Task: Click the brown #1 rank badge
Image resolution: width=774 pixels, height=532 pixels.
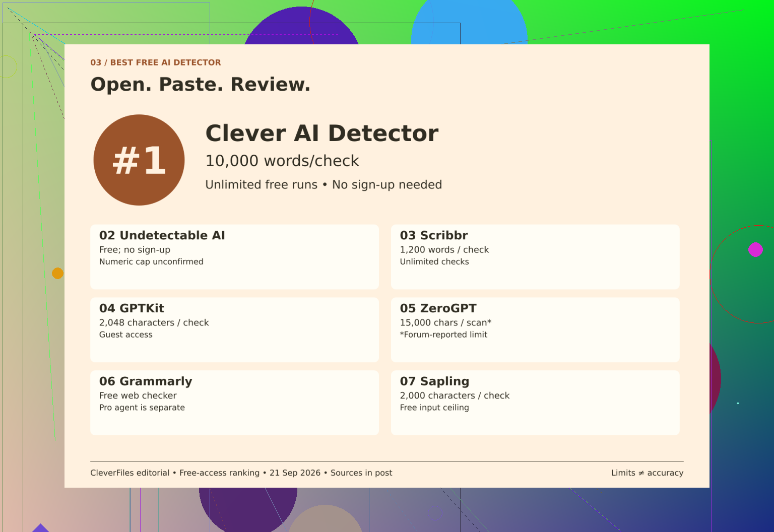Action: pyautogui.click(x=139, y=160)
